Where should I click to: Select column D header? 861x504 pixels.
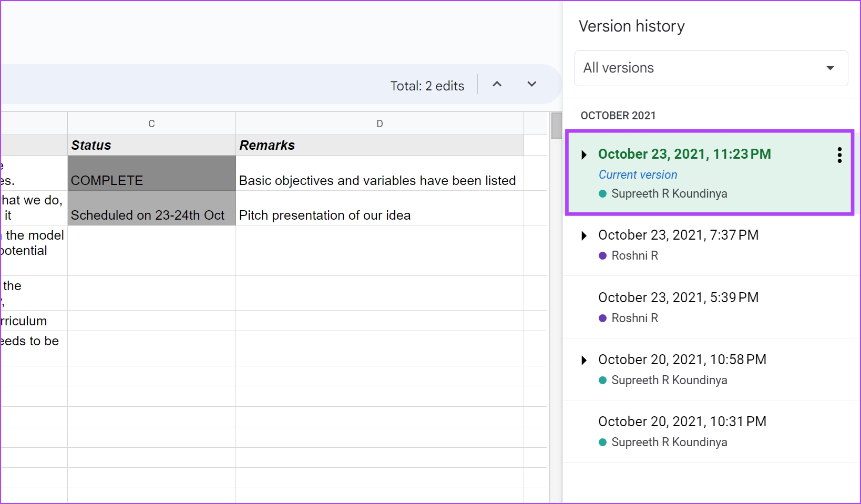380,124
